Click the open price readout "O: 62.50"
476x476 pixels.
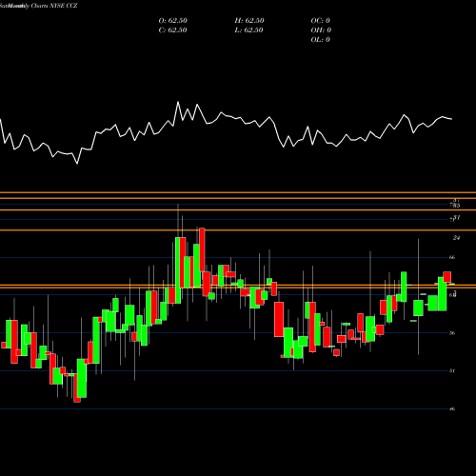[x=173, y=21]
